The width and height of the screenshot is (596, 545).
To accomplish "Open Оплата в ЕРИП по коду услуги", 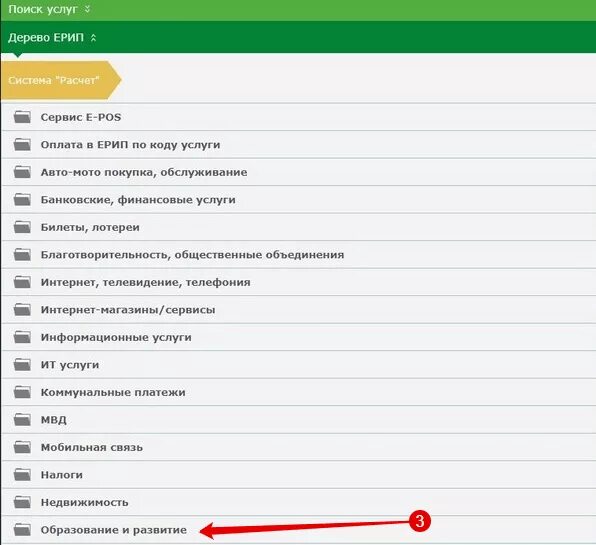I will pos(130,145).
